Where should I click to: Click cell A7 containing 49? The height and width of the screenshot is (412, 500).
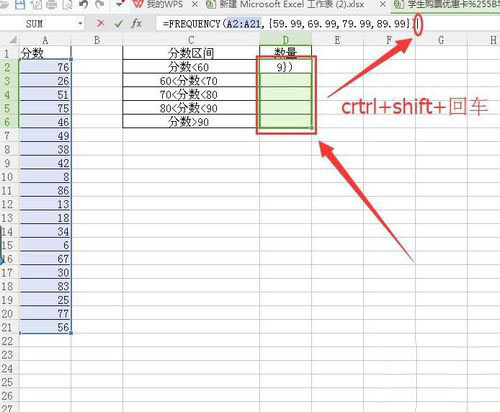coord(45,136)
